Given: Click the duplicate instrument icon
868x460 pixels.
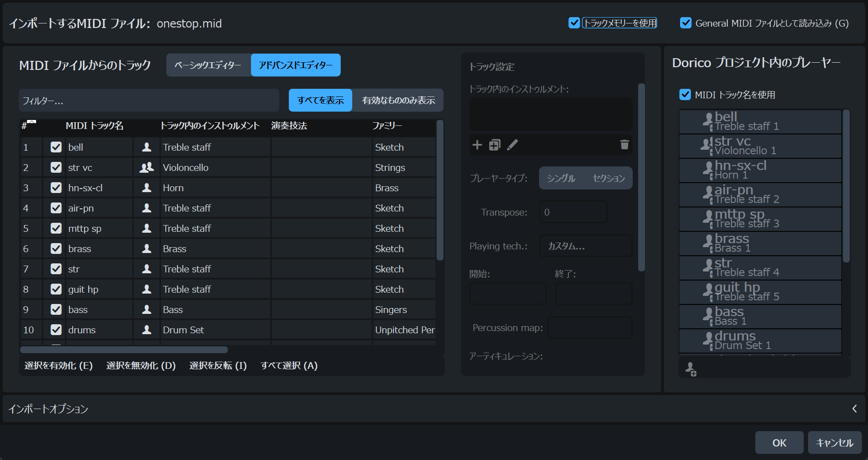Looking at the screenshot, I should (494, 145).
